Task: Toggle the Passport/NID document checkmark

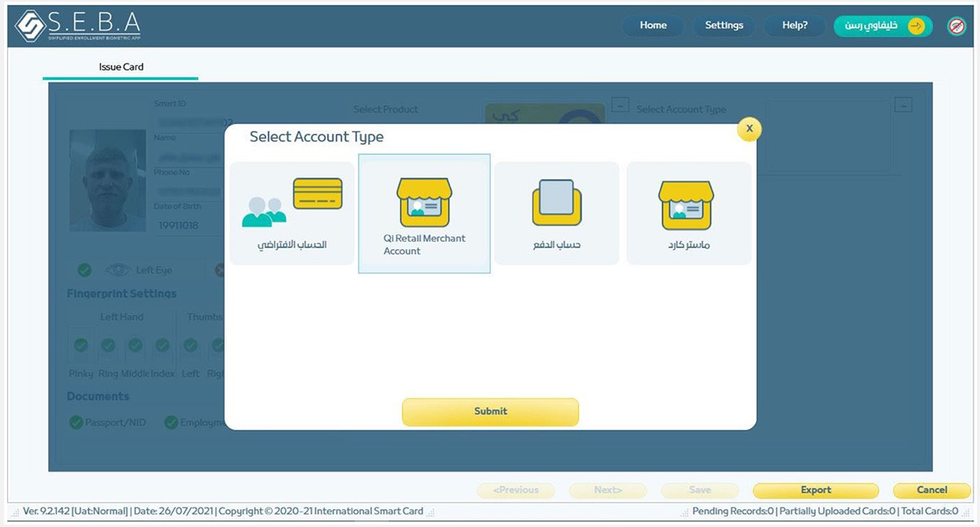Action: point(76,422)
